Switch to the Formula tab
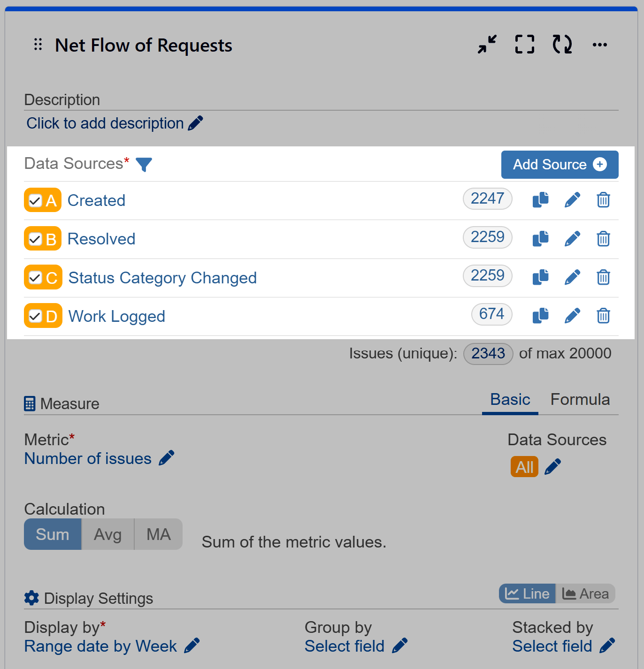Image resolution: width=644 pixels, height=669 pixels. [x=580, y=399]
